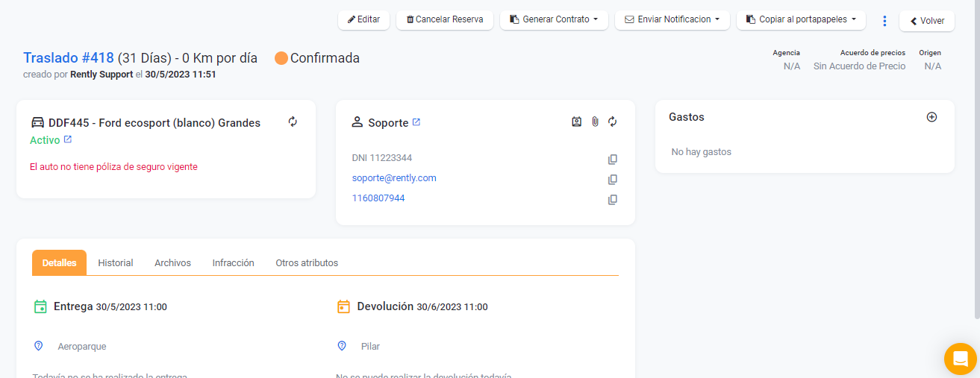This screenshot has height=378, width=980.
Task: Copy the phone number 1160807944
Action: (x=613, y=199)
